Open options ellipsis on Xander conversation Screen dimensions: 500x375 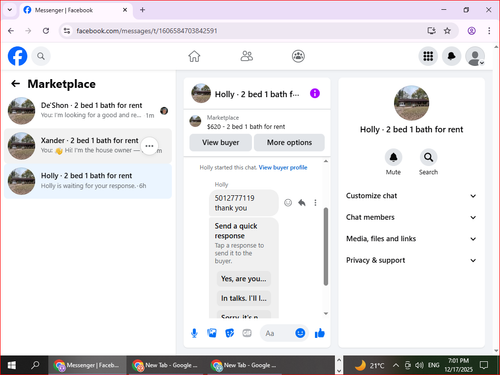149,146
